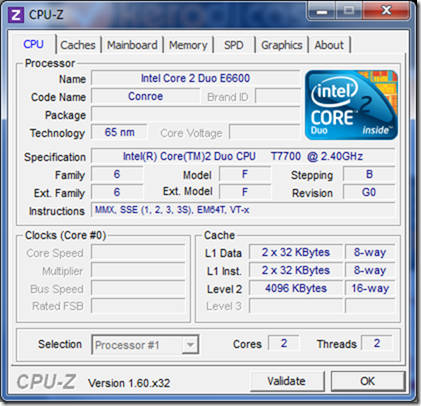
Task: Open the Graphics tab
Action: [282, 45]
